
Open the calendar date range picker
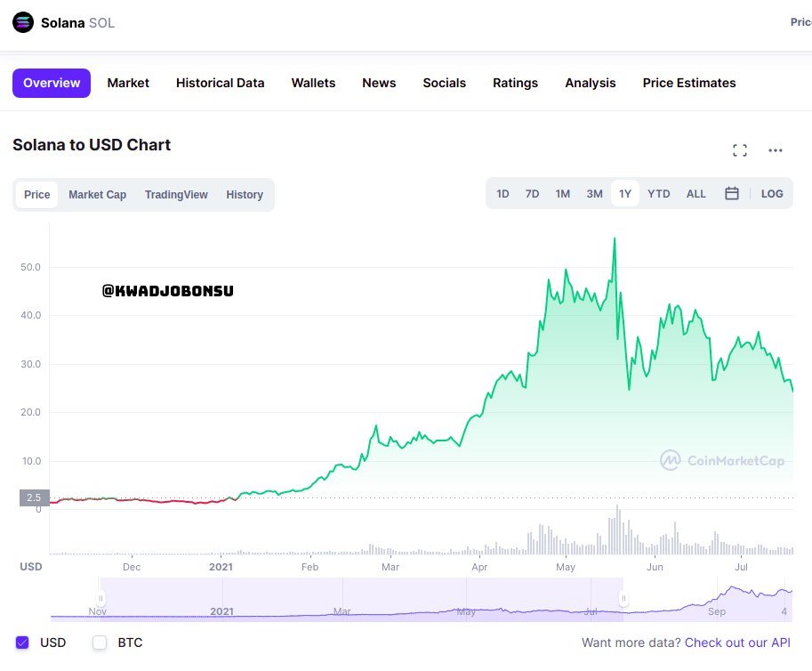coord(732,194)
